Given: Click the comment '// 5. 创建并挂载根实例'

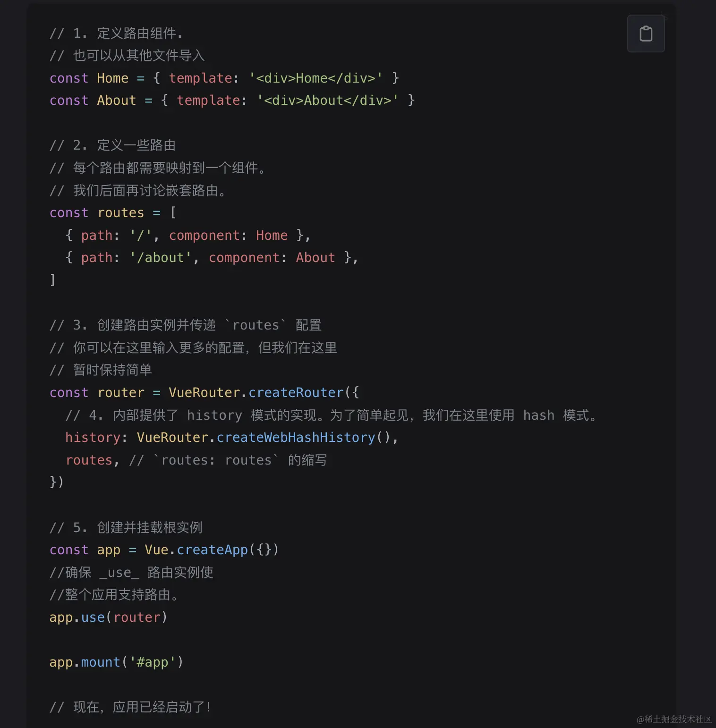Looking at the screenshot, I should point(126,528).
